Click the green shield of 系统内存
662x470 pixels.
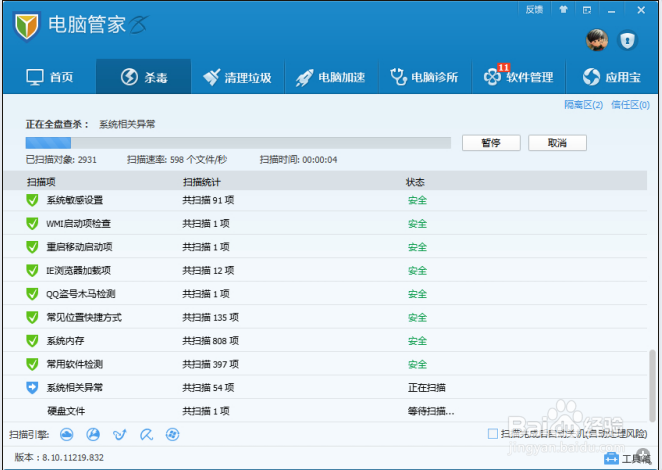tap(32, 341)
